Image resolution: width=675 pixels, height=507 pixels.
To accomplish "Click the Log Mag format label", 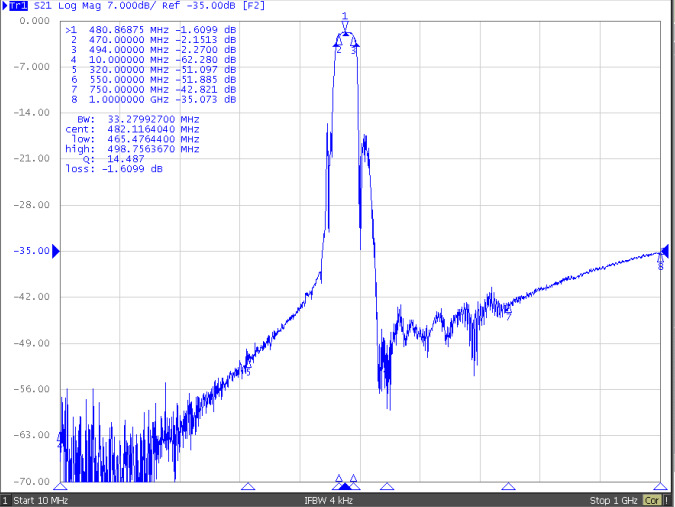I will (x=78, y=6).
